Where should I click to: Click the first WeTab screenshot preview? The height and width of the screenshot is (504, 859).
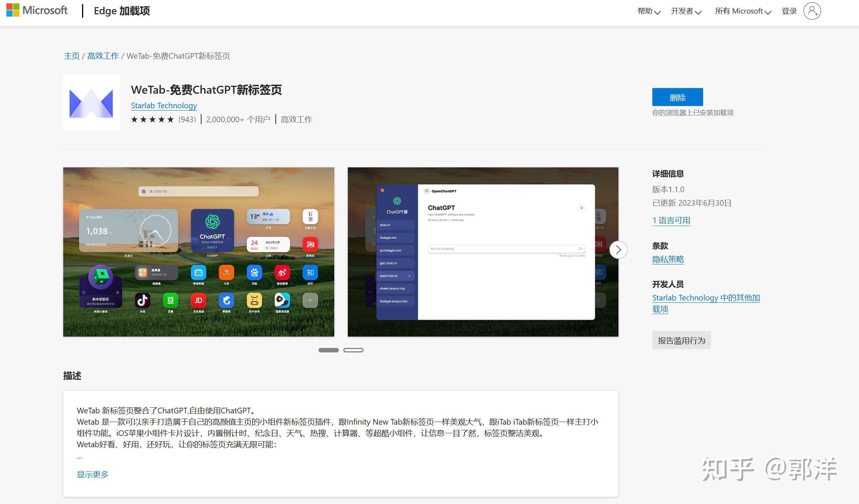(x=198, y=252)
